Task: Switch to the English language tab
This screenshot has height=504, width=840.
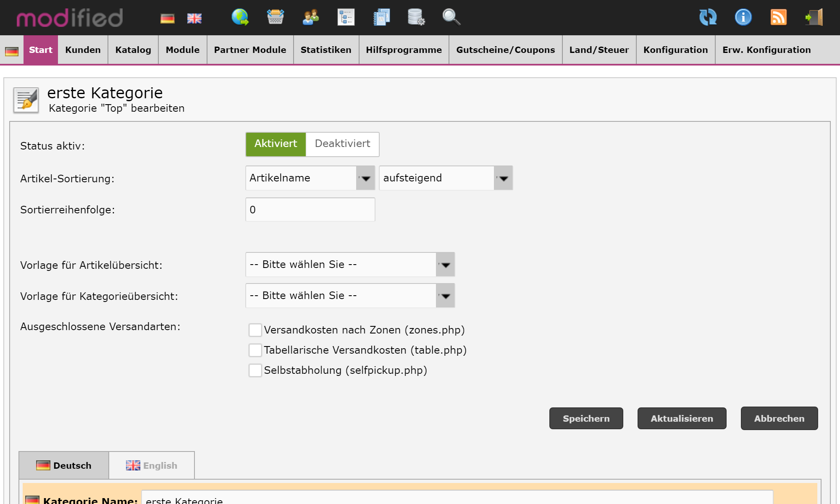Action: pos(152,465)
